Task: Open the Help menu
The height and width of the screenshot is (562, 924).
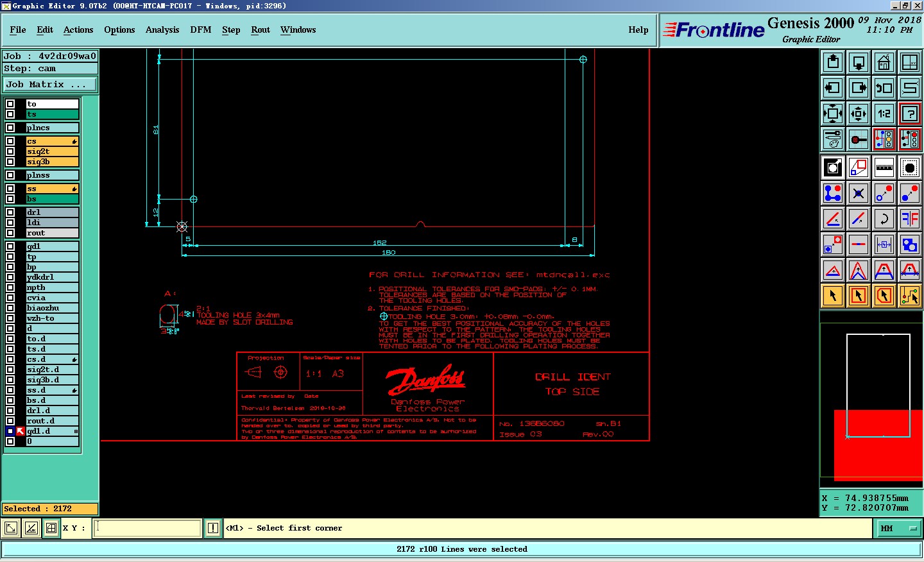Action: point(638,30)
